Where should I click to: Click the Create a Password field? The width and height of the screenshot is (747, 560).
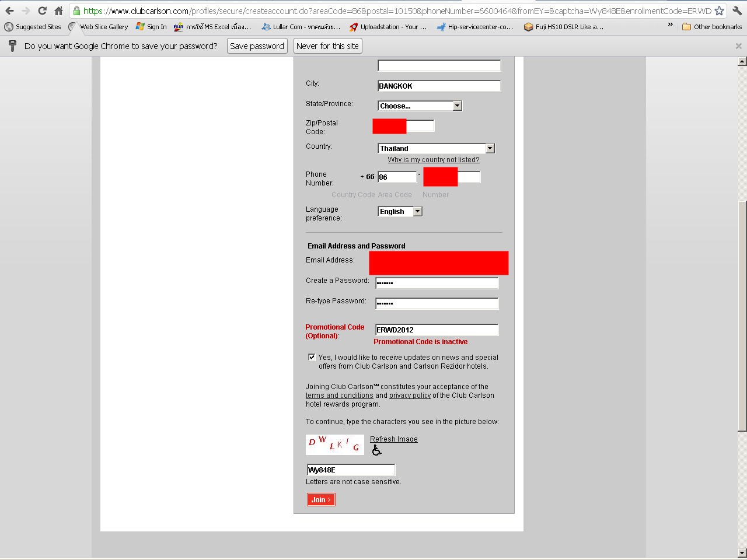point(437,283)
